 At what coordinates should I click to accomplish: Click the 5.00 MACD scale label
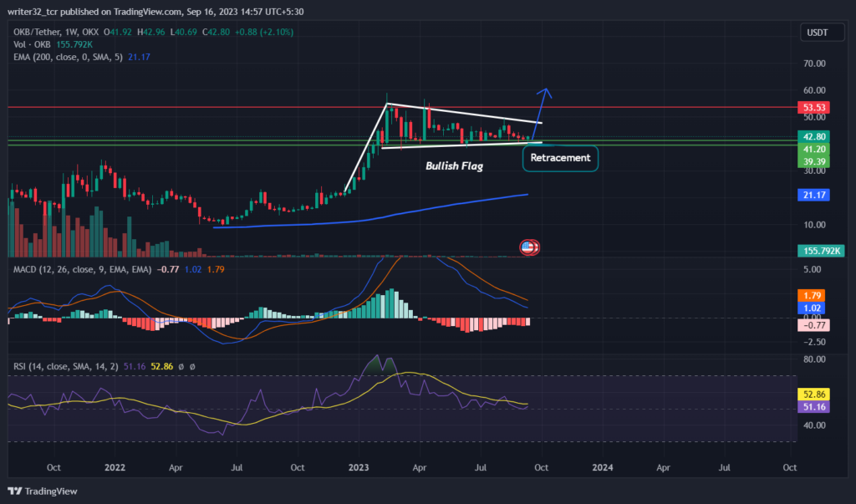[x=812, y=269]
